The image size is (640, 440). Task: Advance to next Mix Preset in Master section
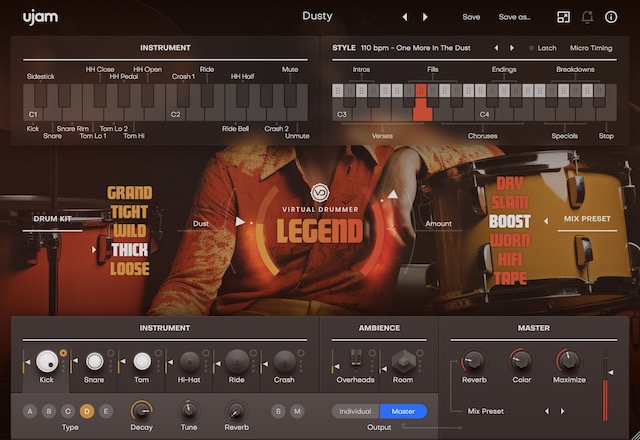(564, 411)
